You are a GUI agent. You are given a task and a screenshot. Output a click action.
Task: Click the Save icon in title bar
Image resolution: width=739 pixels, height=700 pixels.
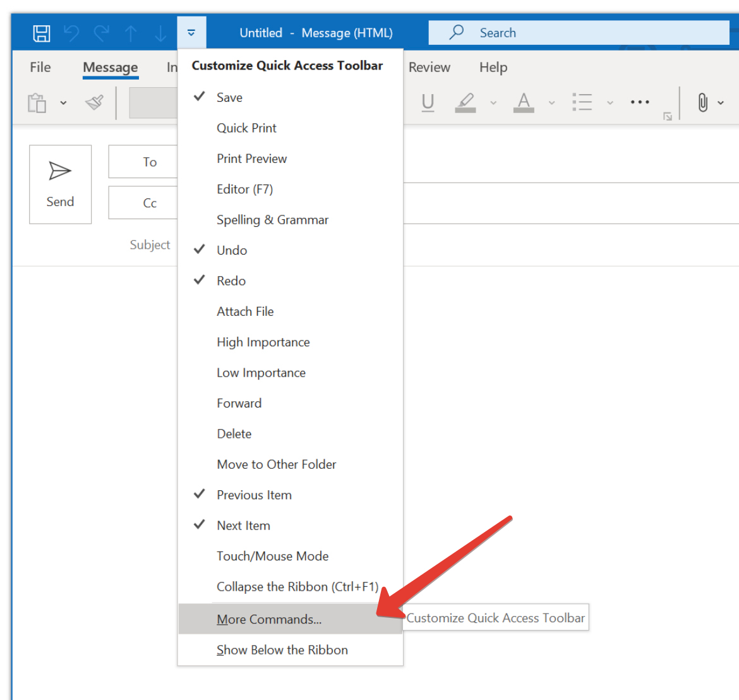coord(42,33)
